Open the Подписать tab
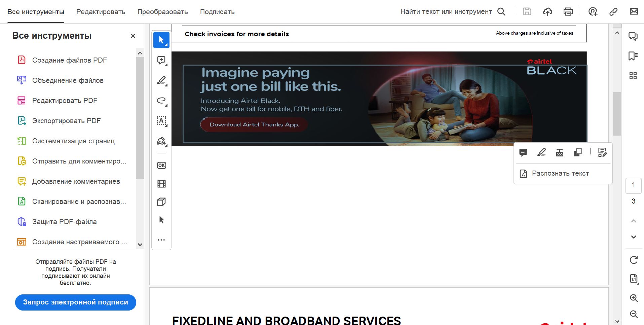 point(217,12)
